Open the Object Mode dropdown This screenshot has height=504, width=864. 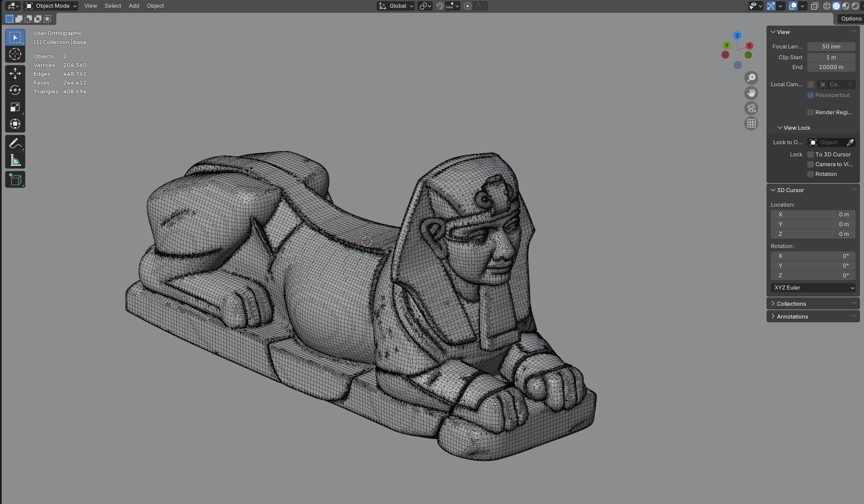pos(51,6)
